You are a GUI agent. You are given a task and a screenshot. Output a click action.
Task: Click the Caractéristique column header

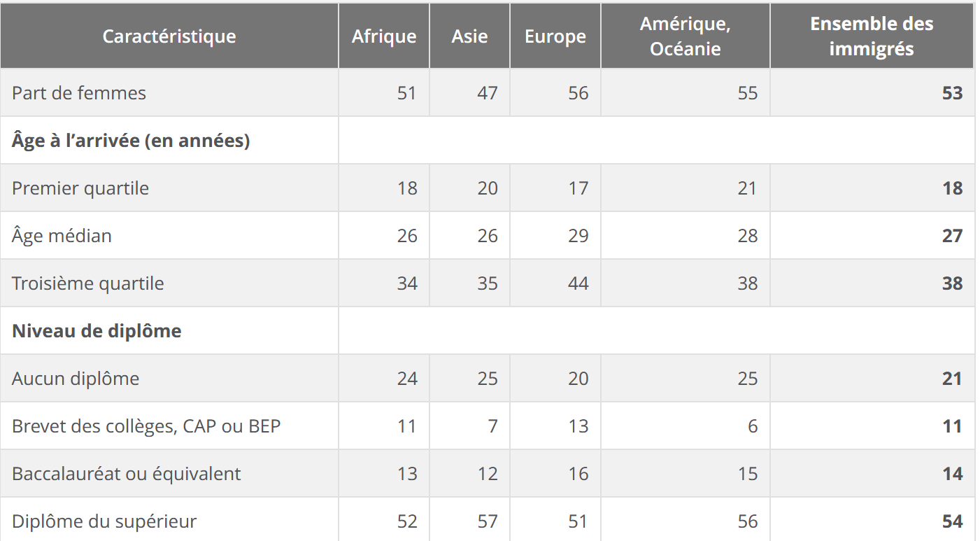click(x=169, y=36)
